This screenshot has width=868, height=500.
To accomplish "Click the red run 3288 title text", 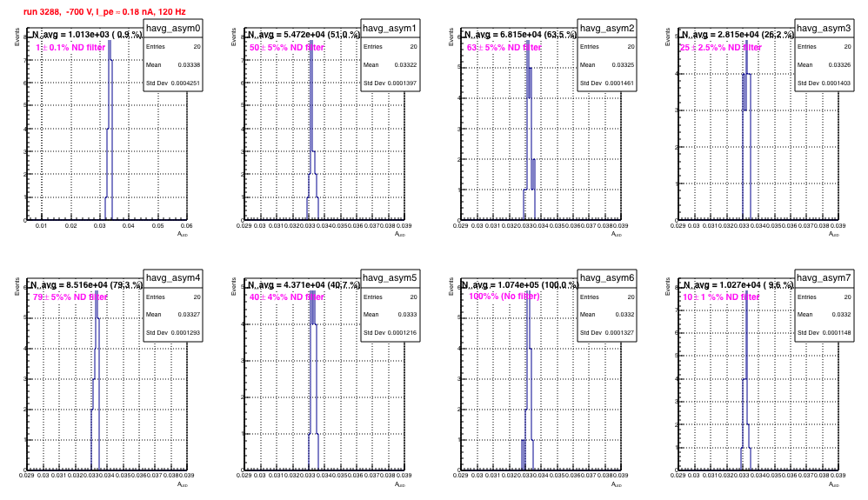I will tap(104, 11).
